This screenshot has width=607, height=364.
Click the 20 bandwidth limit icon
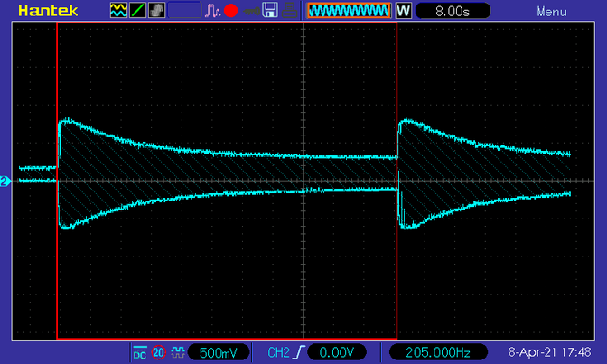[x=158, y=353]
